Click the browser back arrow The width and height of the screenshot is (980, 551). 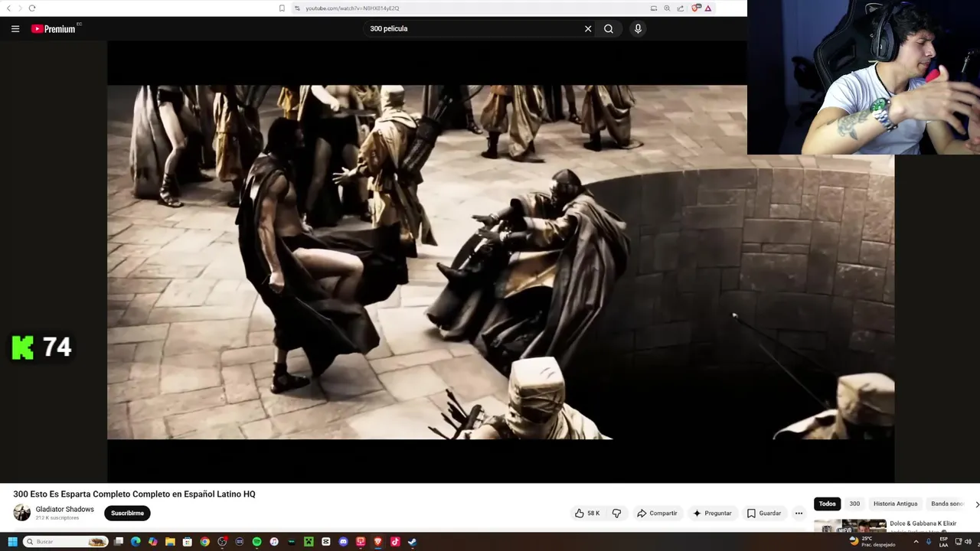point(9,8)
